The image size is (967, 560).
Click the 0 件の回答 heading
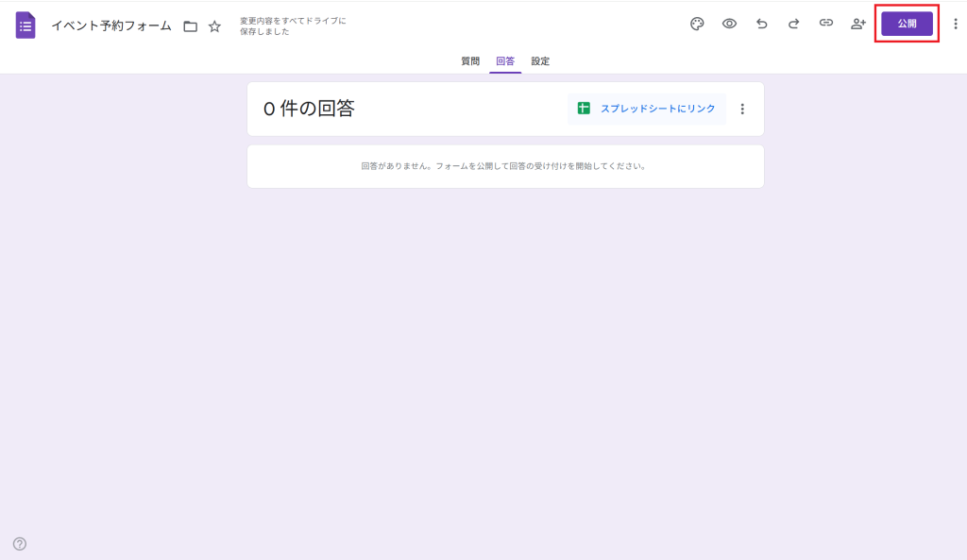point(309,110)
